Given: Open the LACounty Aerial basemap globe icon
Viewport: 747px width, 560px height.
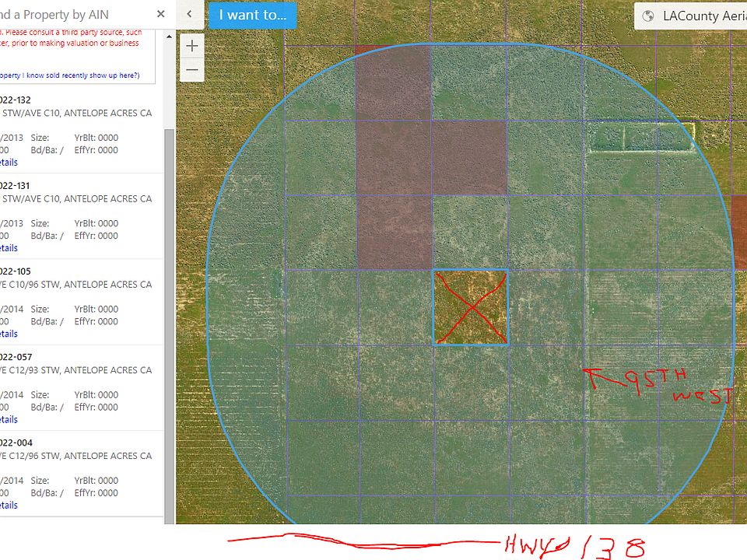Looking at the screenshot, I should coord(648,16).
